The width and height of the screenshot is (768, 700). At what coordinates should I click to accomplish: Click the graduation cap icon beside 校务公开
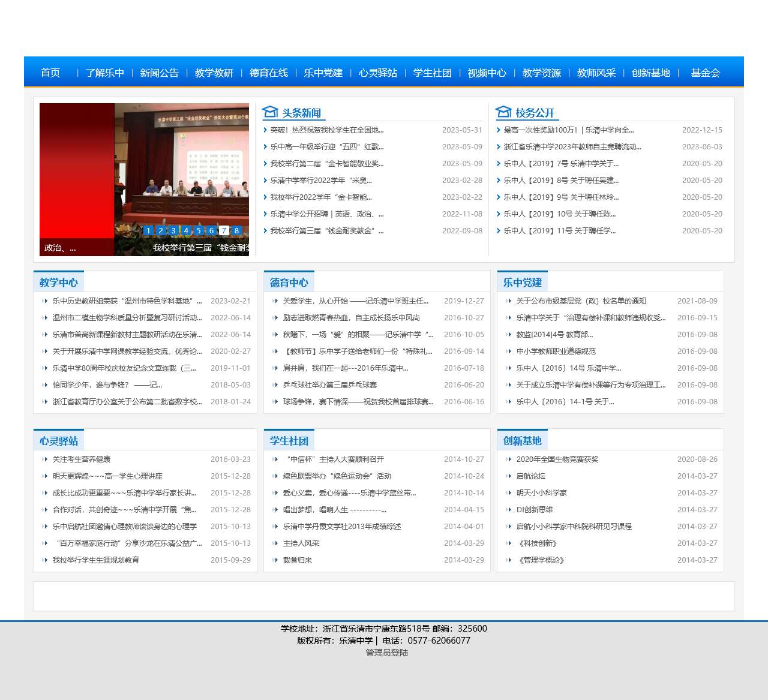[x=503, y=112]
